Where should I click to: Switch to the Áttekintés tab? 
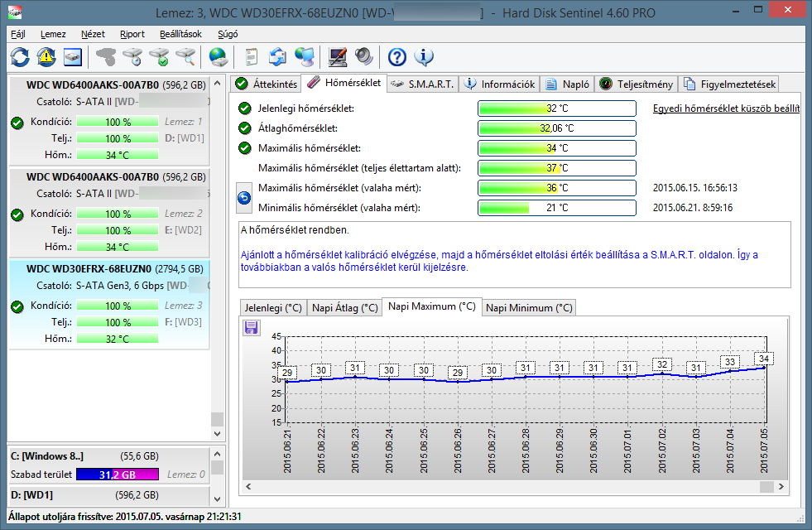[x=267, y=84]
